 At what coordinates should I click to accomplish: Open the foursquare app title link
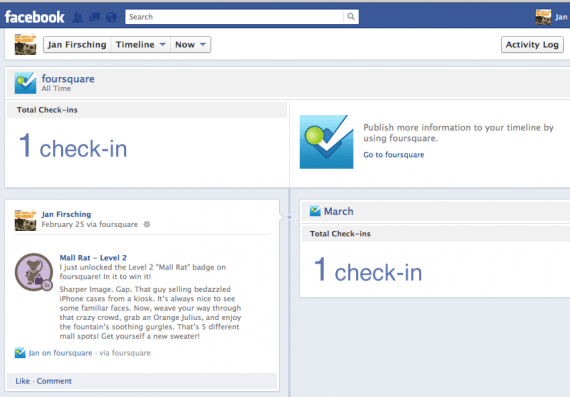tap(68, 79)
